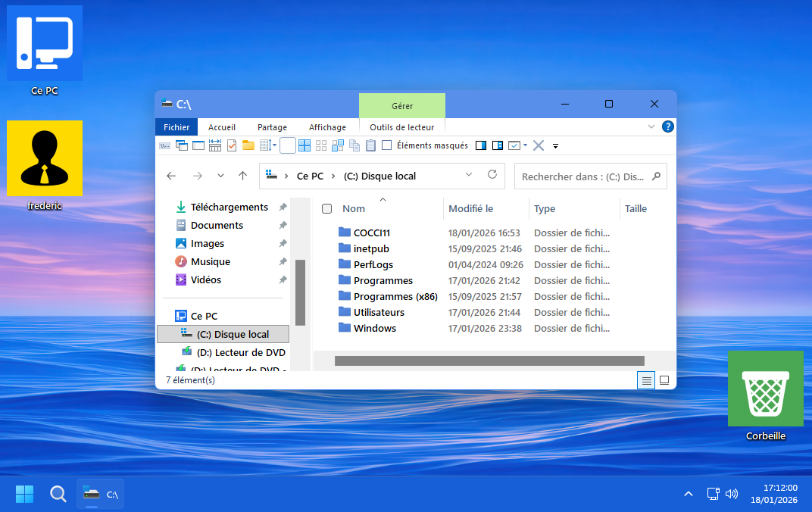812x512 pixels.
Task: Switch to details view icon in status bar
Action: [647, 380]
